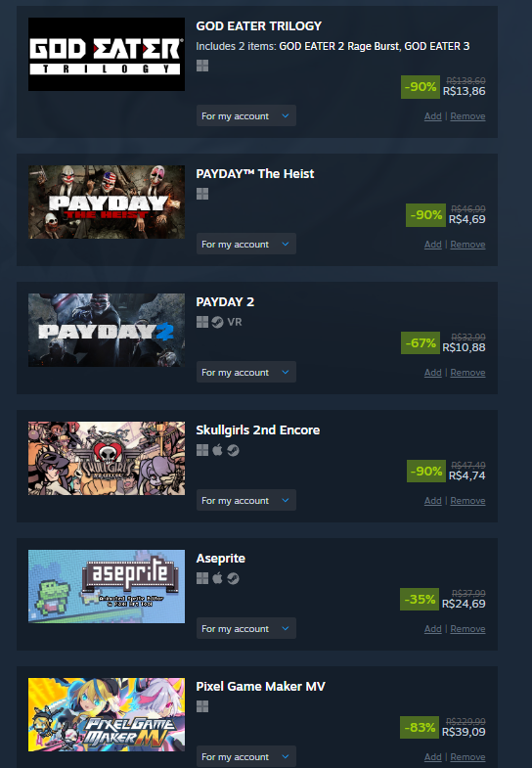Click the SteamOS icon under Skullgirls 2nd Encore
Viewport: 532px width, 768px height.
click(x=233, y=450)
